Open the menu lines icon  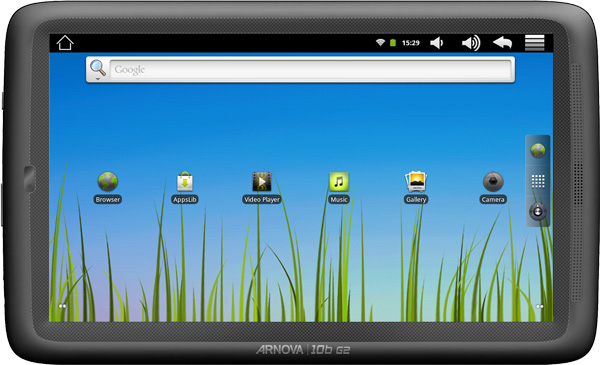coord(535,43)
